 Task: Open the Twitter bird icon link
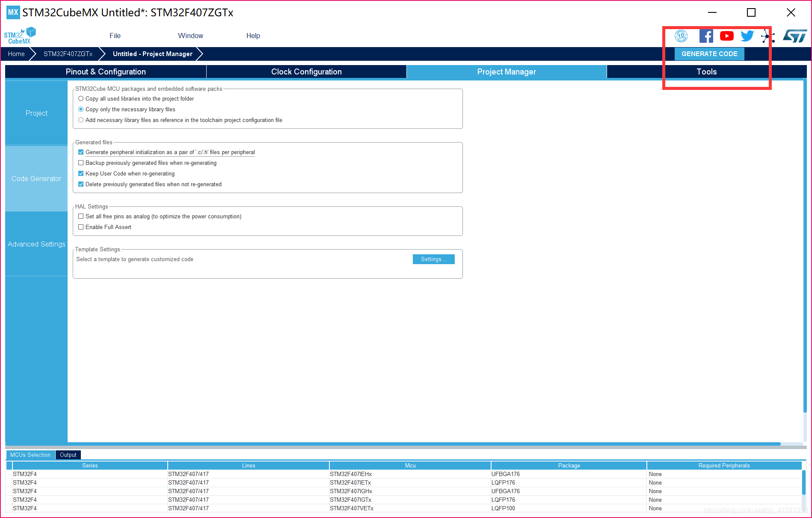(x=747, y=36)
